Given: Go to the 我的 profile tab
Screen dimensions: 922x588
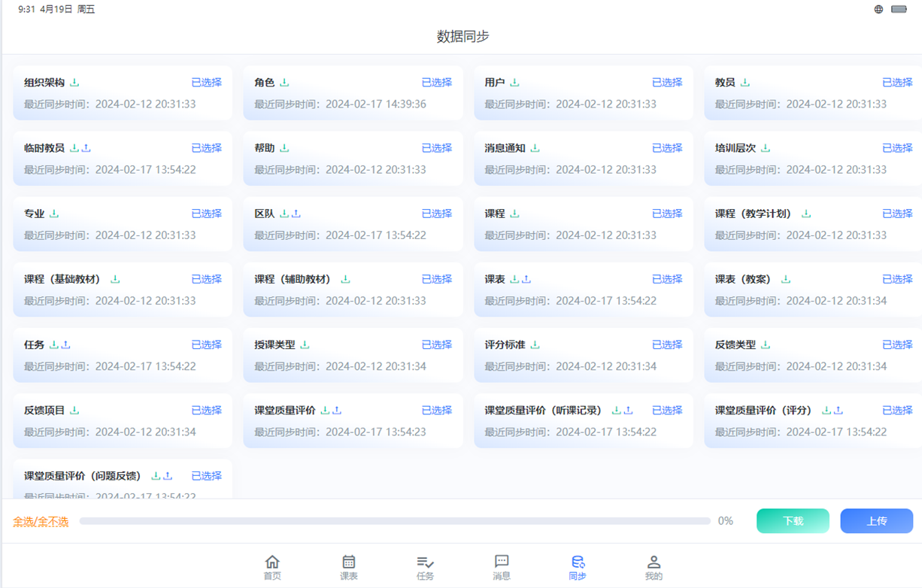Looking at the screenshot, I should [654, 567].
